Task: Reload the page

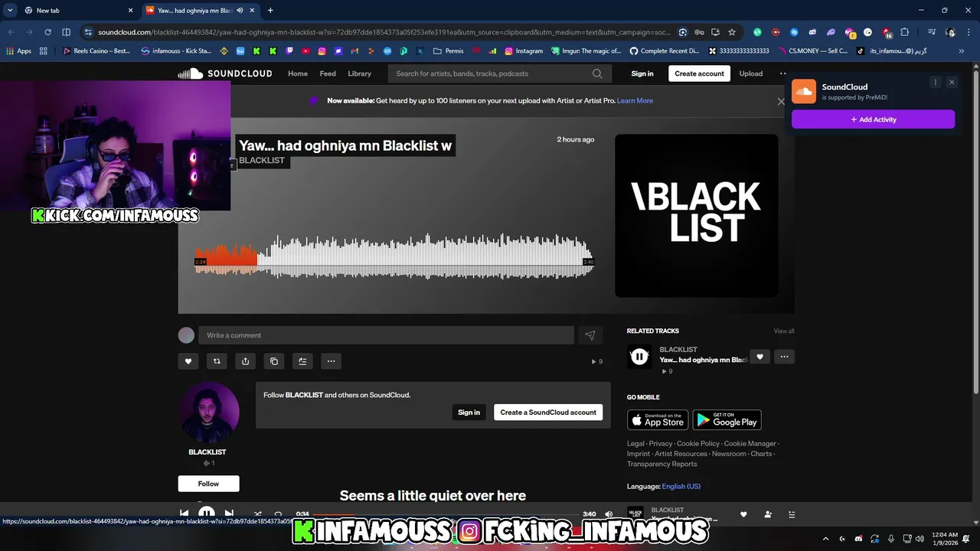Action: [x=47, y=32]
